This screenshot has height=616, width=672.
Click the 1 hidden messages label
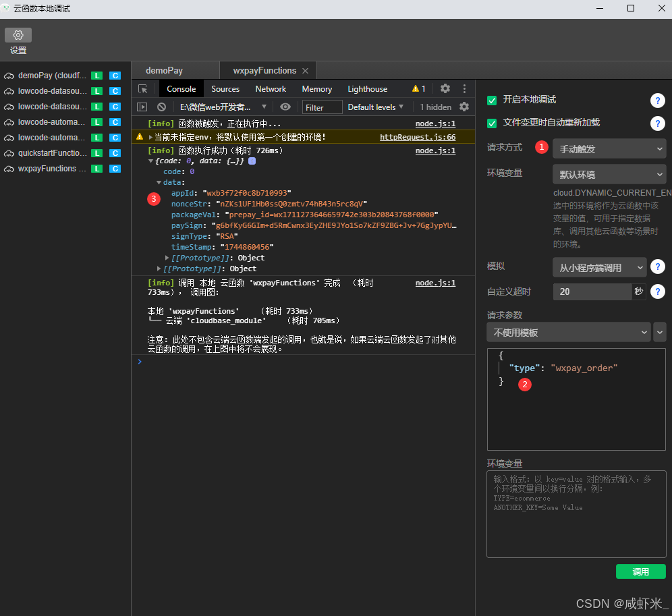point(435,107)
